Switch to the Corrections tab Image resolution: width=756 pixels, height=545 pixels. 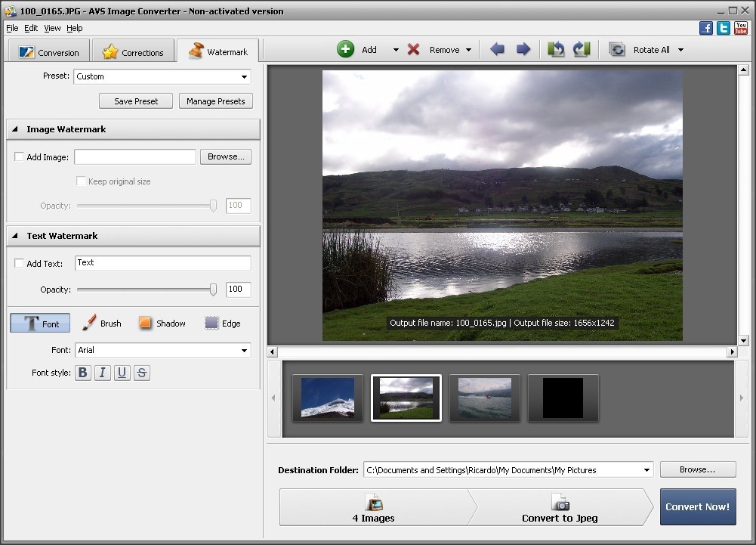132,51
